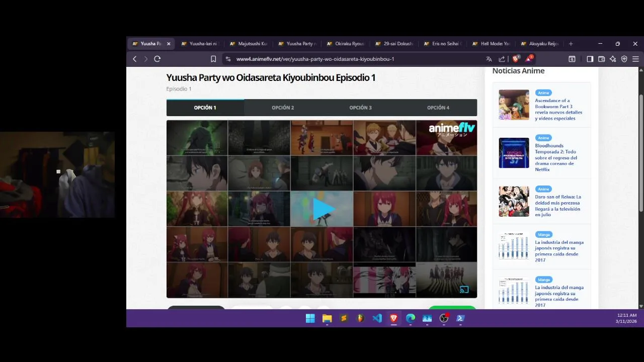This screenshot has height=362, width=644.
Task: Open FL Studio from the taskbar
Action: click(x=360, y=318)
